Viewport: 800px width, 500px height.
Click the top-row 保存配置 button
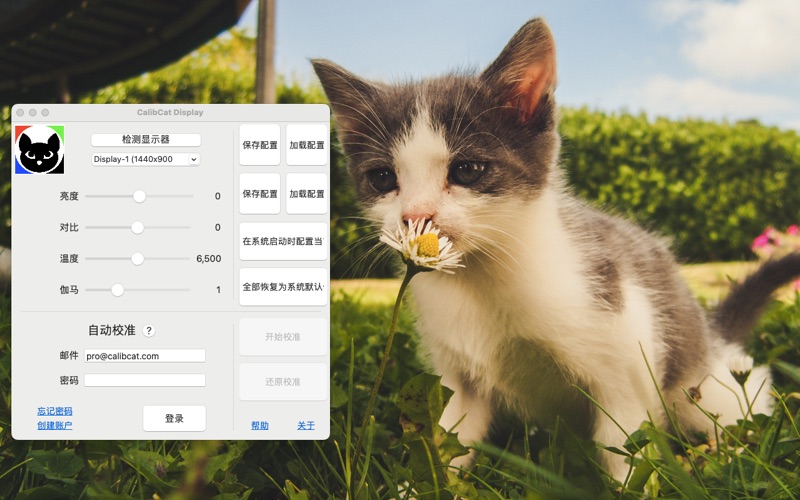[260, 145]
